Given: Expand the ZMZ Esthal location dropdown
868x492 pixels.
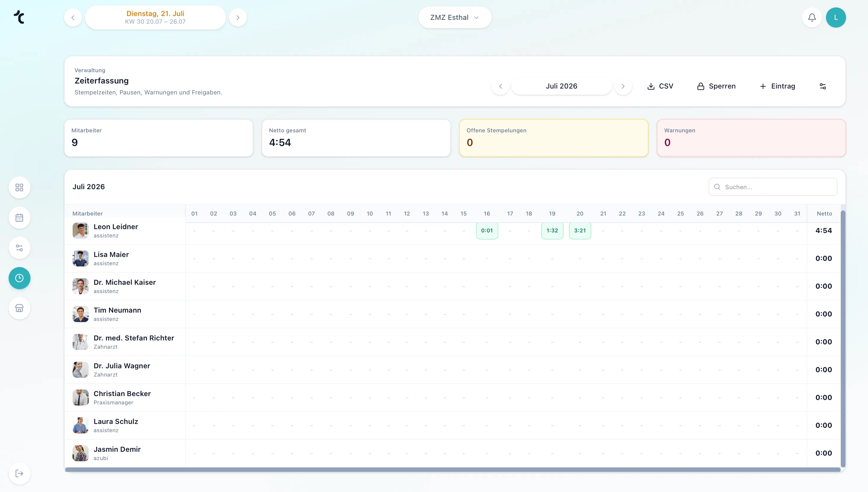Looking at the screenshot, I should 454,17.
